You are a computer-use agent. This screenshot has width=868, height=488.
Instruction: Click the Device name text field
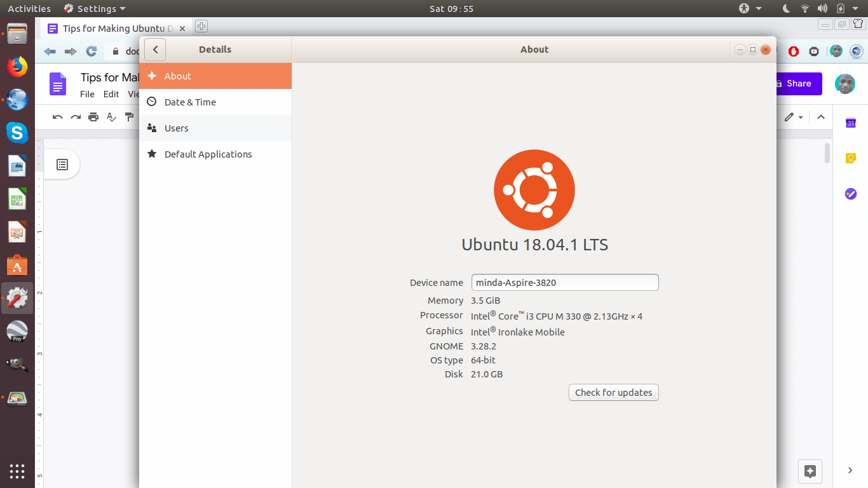pos(565,283)
